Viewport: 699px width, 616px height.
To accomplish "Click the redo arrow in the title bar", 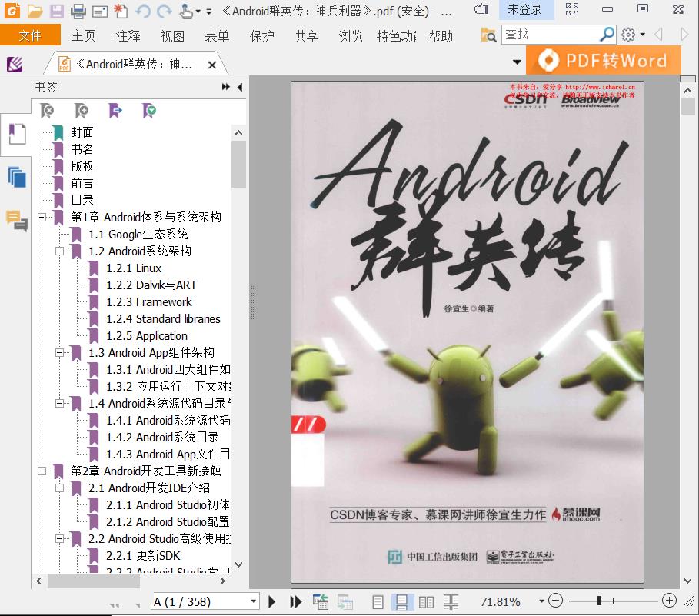I will pyautogui.click(x=165, y=11).
